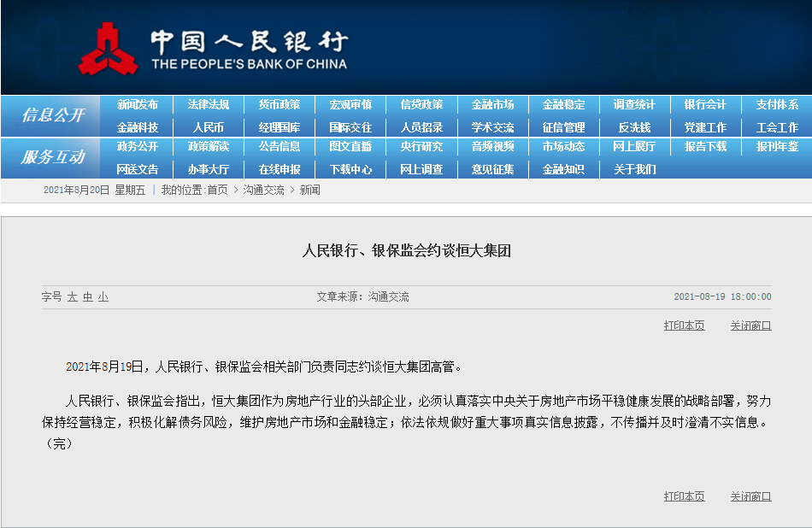The image size is (812, 528).
Task: Click the 服务互动 category header
Action: (53, 157)
